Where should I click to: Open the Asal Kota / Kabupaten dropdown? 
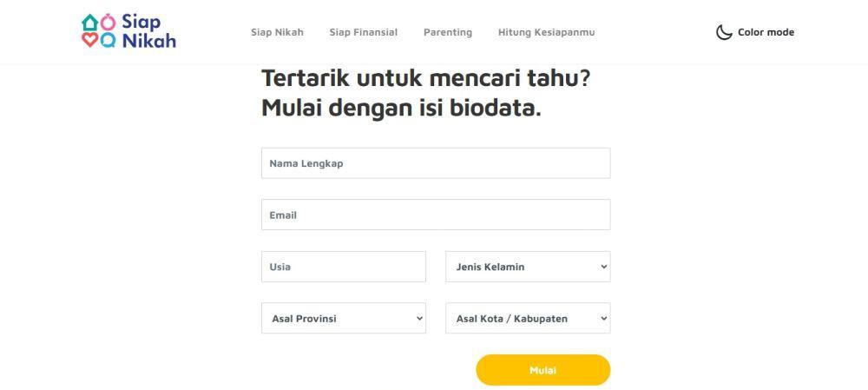(528, 318)
